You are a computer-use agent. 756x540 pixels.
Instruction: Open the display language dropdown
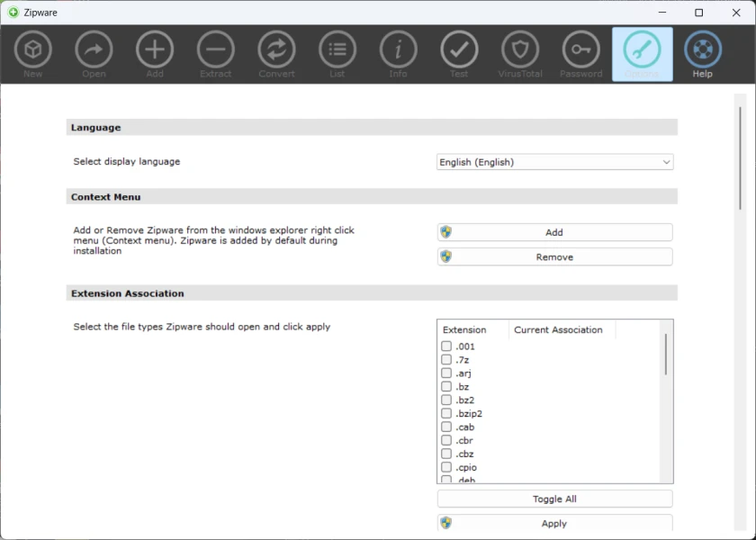(x=554, y=163)
